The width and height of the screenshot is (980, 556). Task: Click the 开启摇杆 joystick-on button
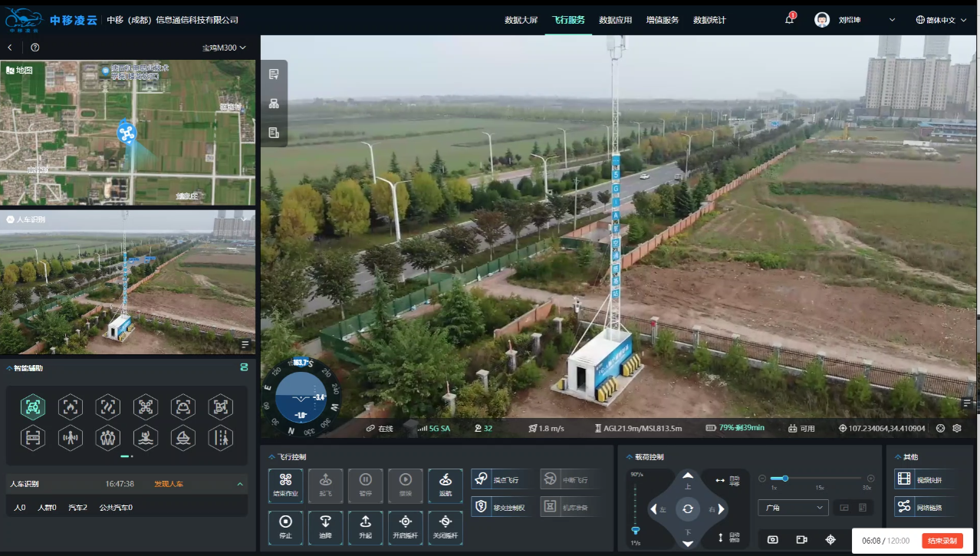tap(406, 528)
